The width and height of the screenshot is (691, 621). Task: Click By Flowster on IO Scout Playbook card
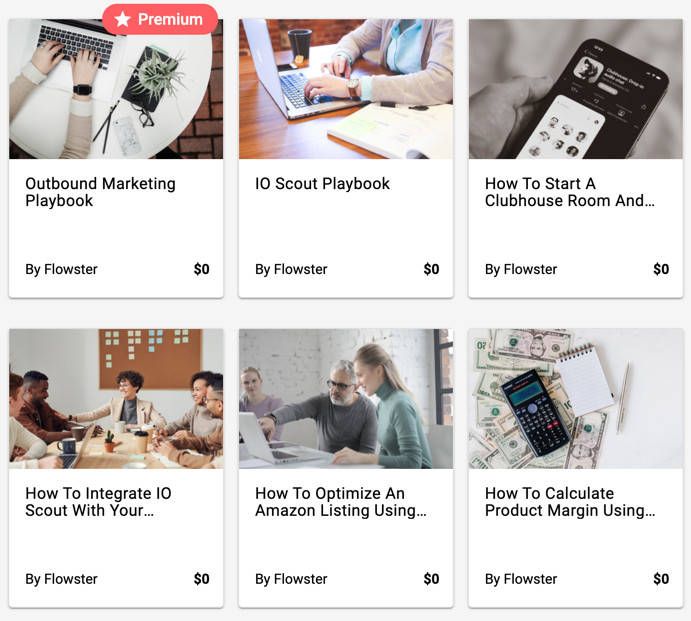pyautogui.click(x=291, y=269)
